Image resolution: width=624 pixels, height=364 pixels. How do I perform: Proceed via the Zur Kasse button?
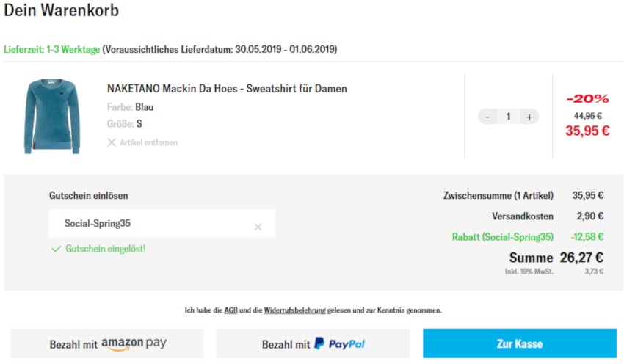coord(519,343)
